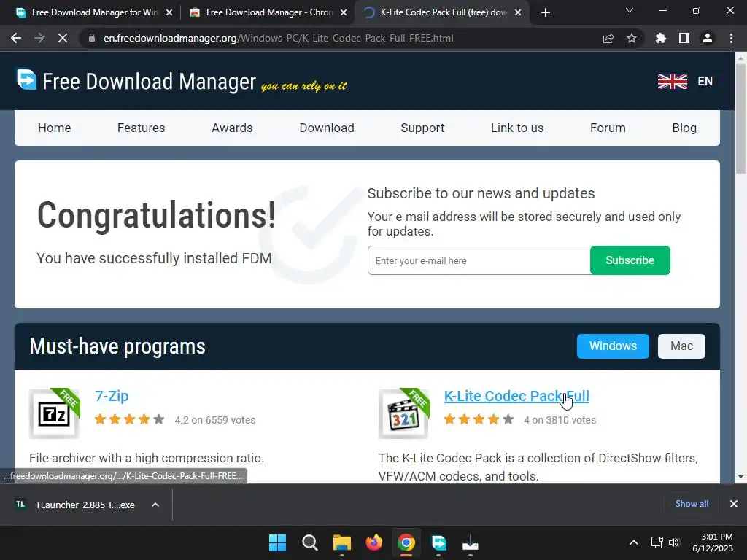Image resolution: width=747 pixels, height=560 pixels.
Task: Open the Download menu item
Action: point(327,128)
